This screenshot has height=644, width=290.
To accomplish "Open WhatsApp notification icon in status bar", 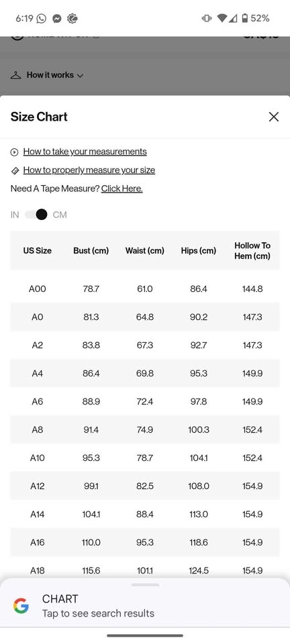I will (x=42, y=19).
